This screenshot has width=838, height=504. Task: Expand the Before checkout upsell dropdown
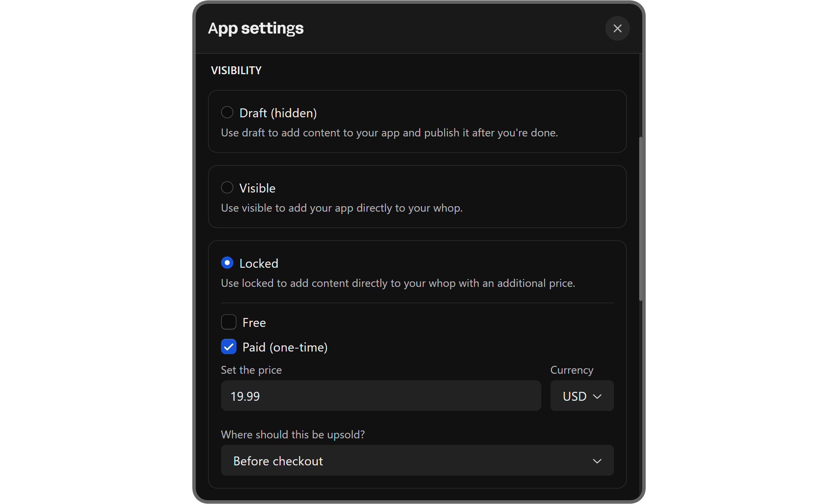(417, 461)
